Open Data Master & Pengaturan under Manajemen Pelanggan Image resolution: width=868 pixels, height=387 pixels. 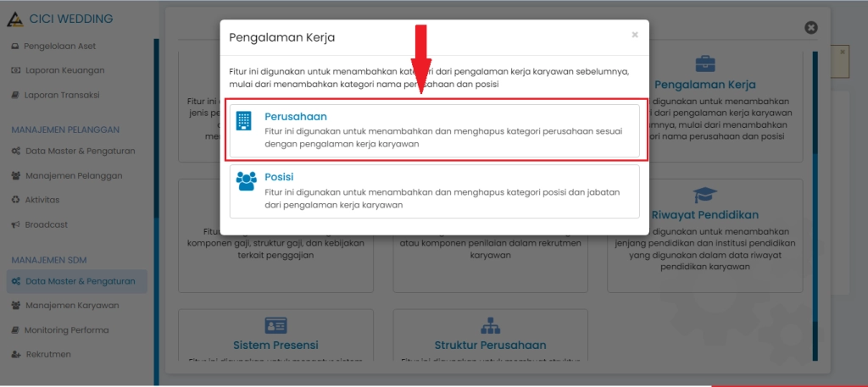[x=74, y=151]
